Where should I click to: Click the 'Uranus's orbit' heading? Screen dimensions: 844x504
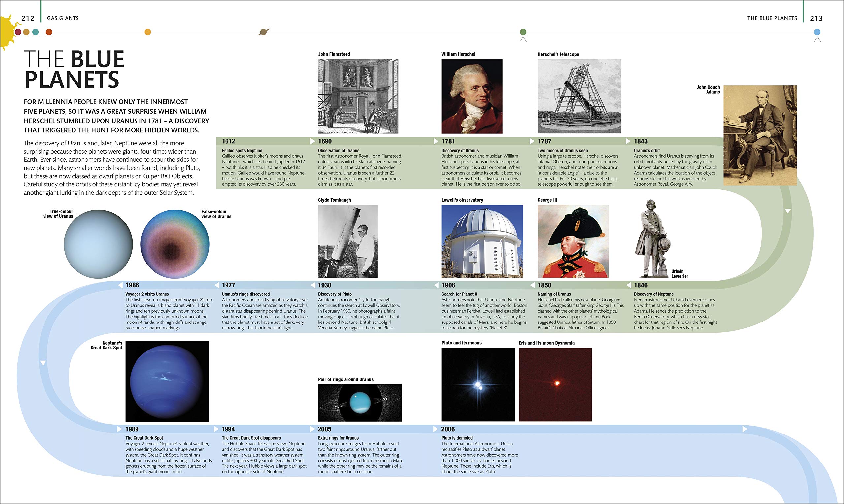click(647, 151)
